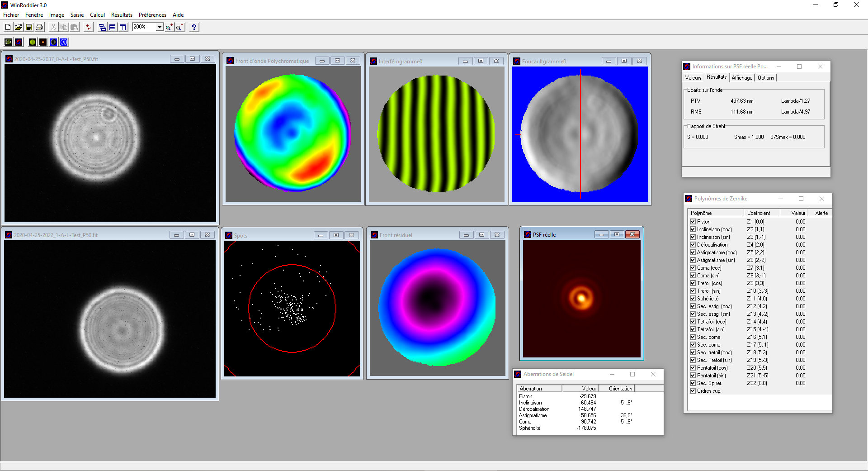Click the striped Interférogramme0 image
Image resolution: width=868 pixels, height=471 pixels.
[436, 134]
